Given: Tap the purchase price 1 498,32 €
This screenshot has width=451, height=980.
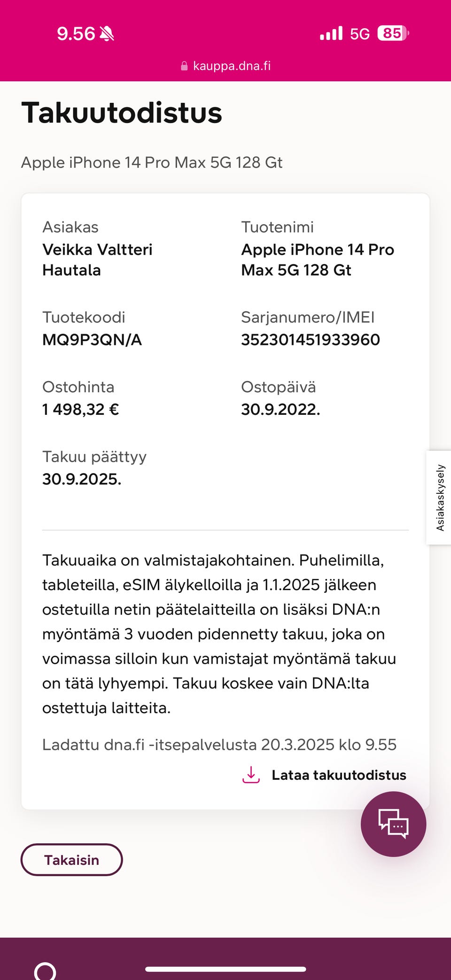Looking at the screenshot, I should tap(80, 409).
